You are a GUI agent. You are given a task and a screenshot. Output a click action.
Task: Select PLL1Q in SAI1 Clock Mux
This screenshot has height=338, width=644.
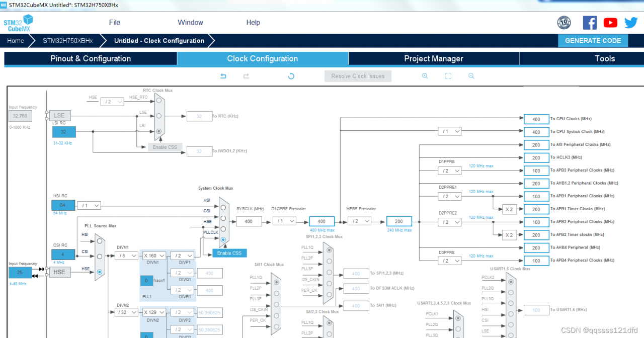tap(276, 282)
